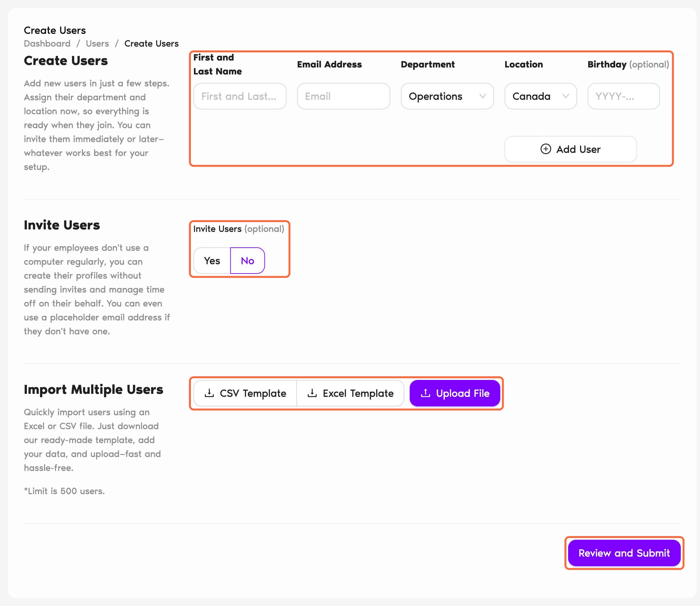Click the Create Users breadcrumb text

point(151,44)
